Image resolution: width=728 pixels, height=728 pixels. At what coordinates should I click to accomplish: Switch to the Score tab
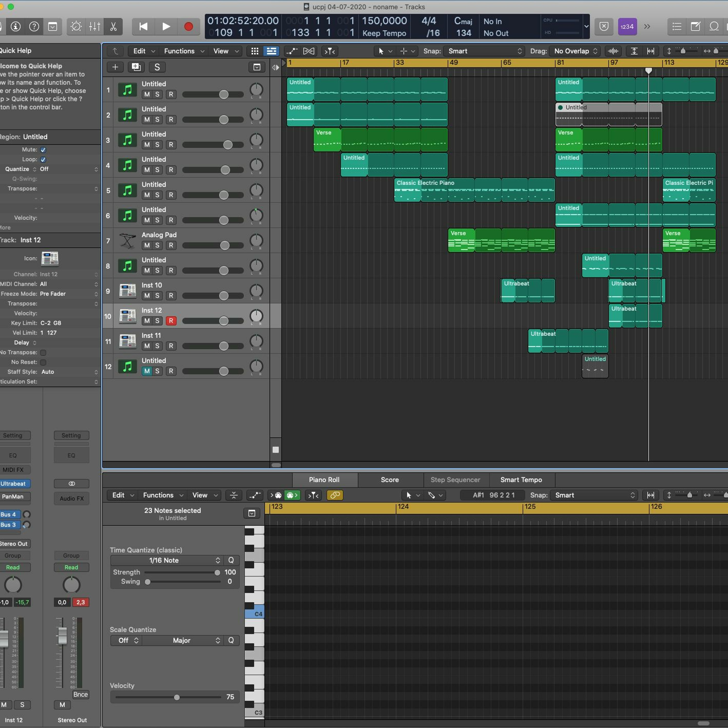(x=390, y=480)
